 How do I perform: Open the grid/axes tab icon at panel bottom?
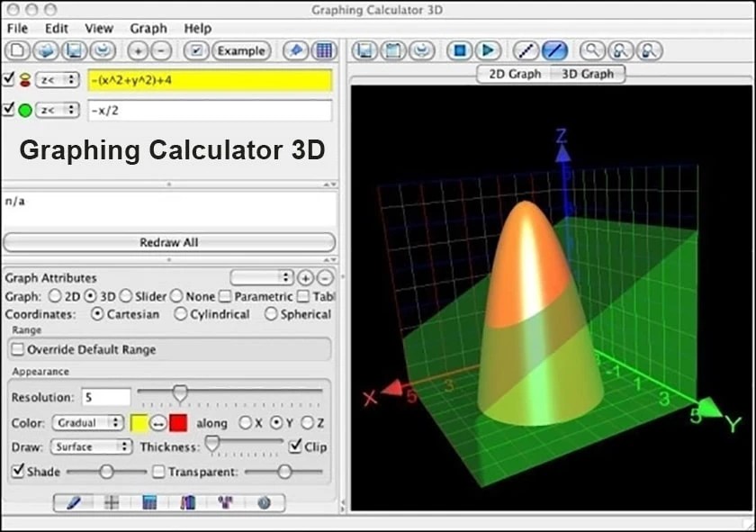click(x=112, y=503)
